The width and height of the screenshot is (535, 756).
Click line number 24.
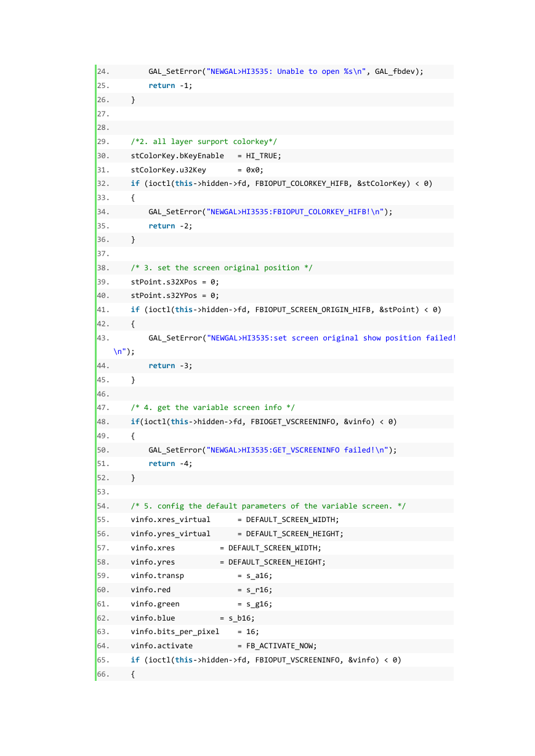click(103, 71)
